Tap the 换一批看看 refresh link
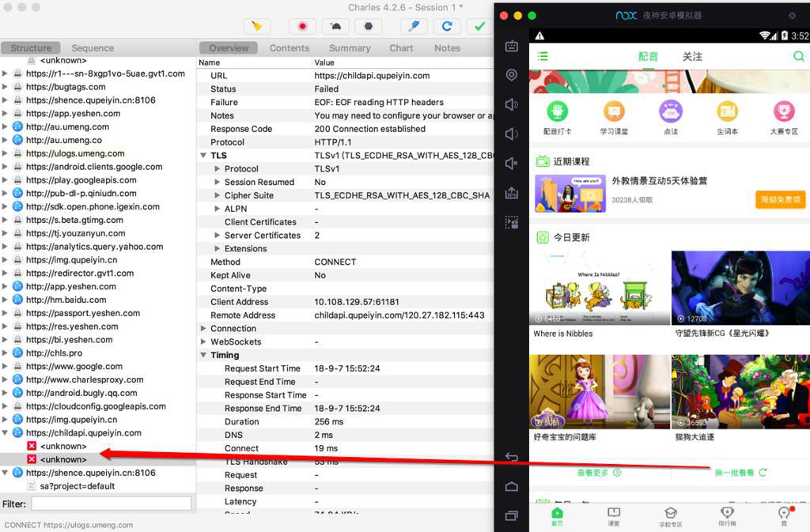This screenshot has width=810, height=532. [740, 473]
